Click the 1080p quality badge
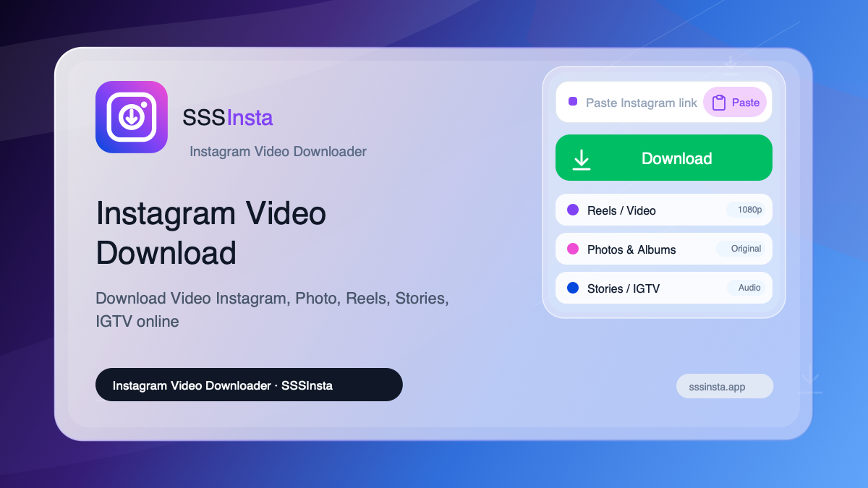The image size is (868, 488). tap(746, 210)
